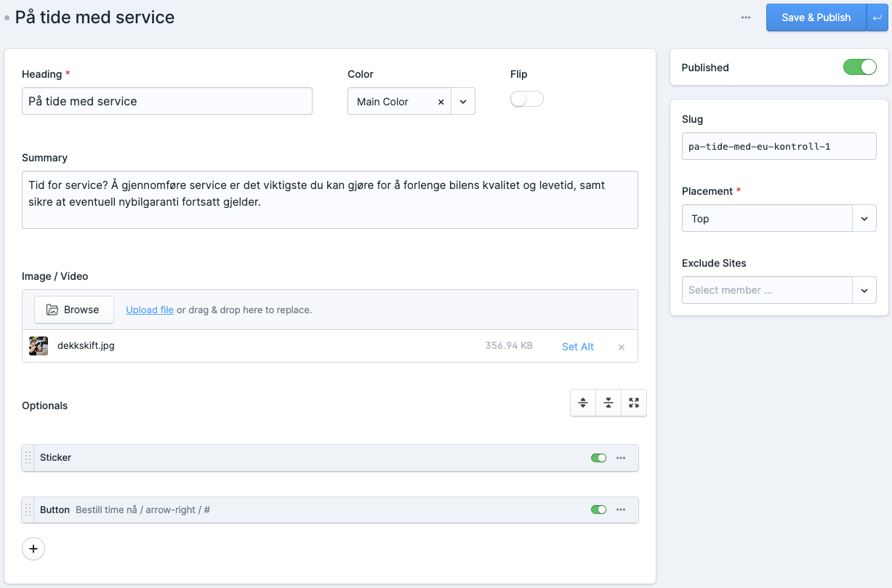The height and width of the screenshot is (588, 892).
Task: Remove the dekkskift.jpg file with X
Action: click(622, 347)
